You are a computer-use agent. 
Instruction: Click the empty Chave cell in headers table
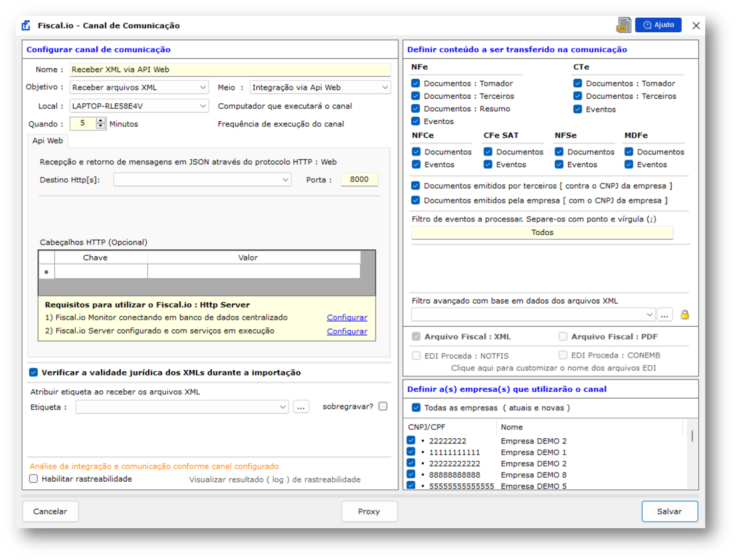click(101, 271)
